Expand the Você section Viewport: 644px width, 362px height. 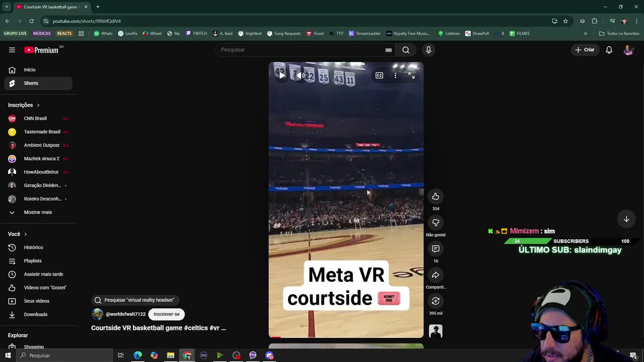[x=18, y=234]
